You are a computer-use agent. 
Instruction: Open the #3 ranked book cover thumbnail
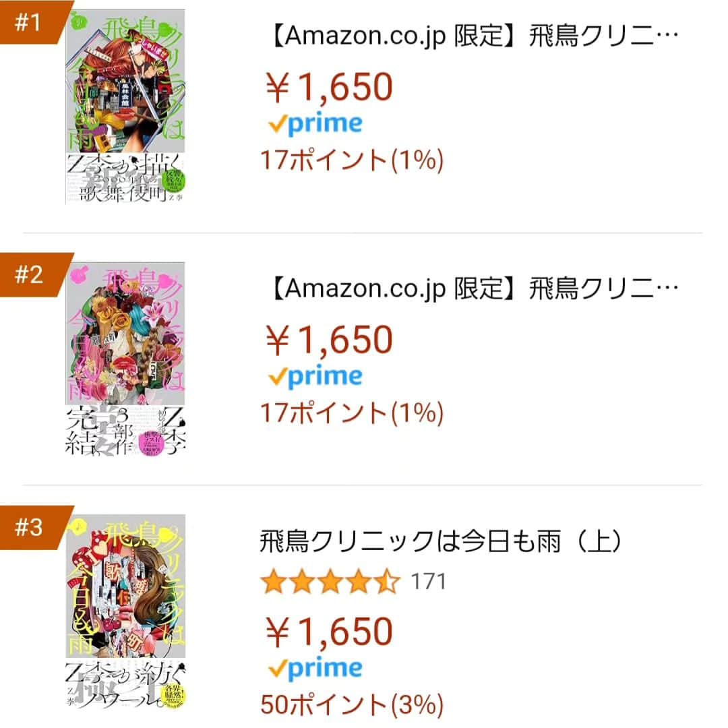click(125, 611)
